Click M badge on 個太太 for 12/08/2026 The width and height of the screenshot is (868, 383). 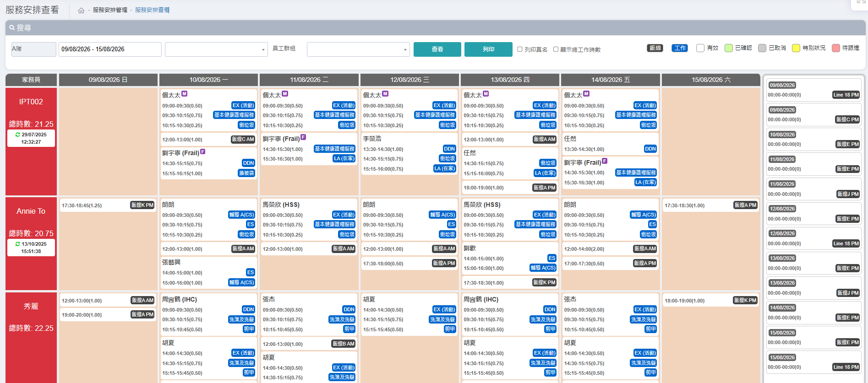coord(385,93)
